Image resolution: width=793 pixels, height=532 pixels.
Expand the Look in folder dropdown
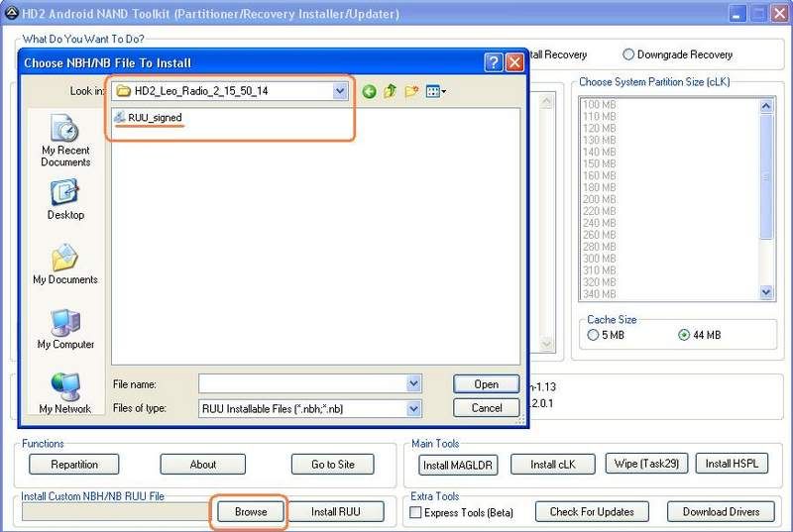[340, 91]
